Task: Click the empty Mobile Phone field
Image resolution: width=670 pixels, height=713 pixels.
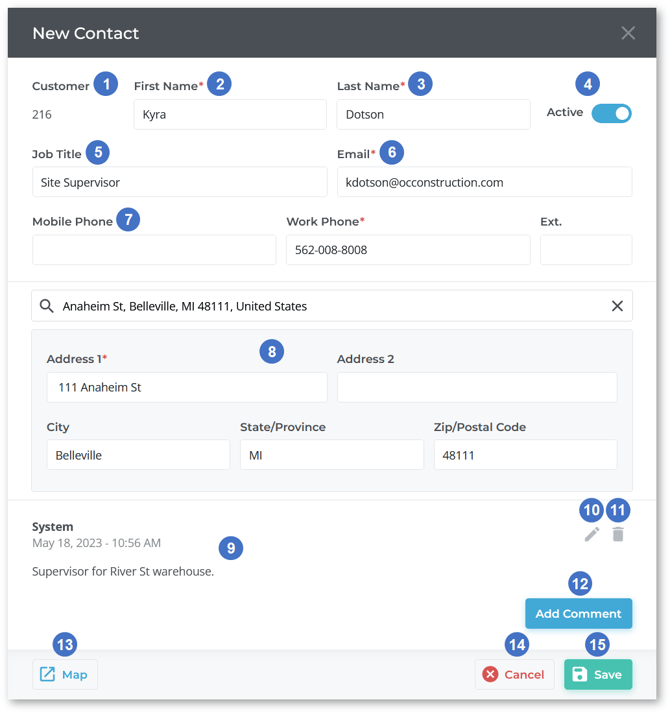Action: point(154,250)
